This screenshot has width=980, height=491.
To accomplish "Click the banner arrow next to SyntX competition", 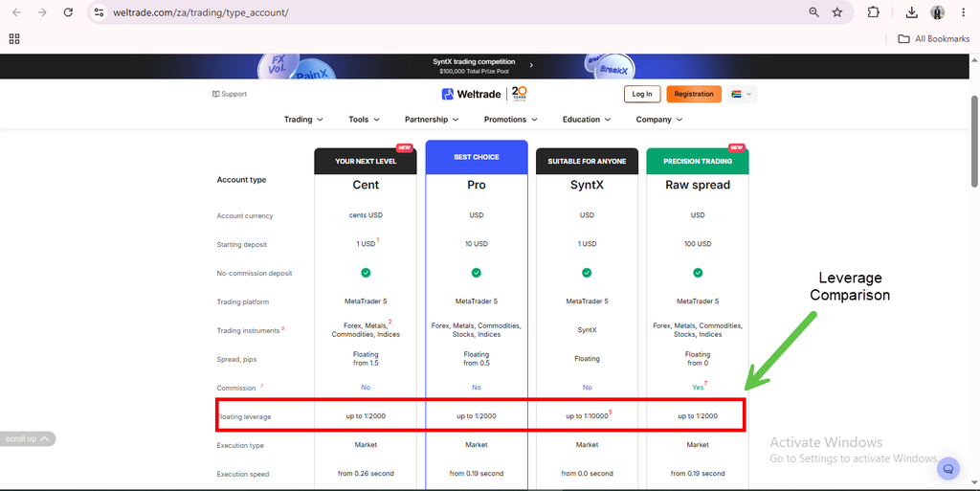I will [x=531, y=65].
